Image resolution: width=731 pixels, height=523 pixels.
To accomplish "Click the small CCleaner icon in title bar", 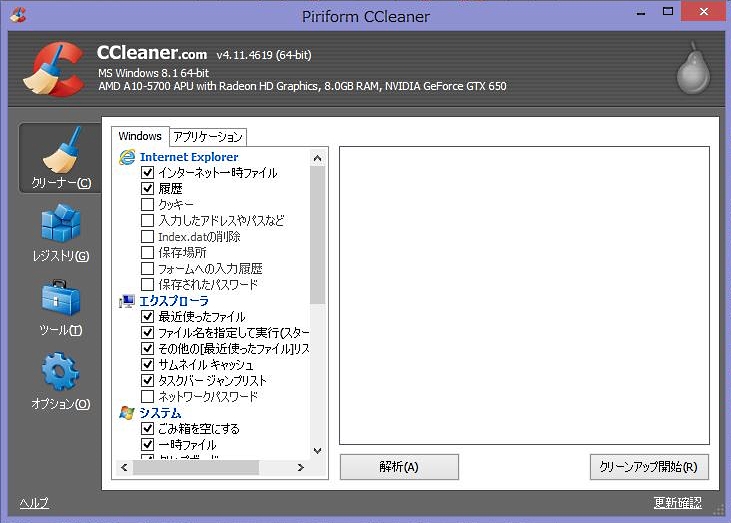I will tap(18, 15).
